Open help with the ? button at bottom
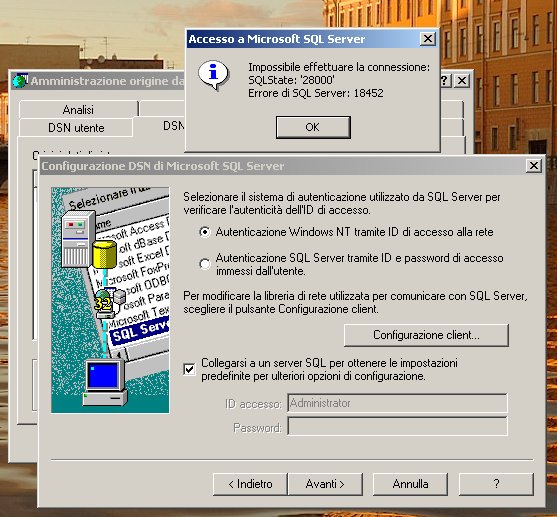Viewport: 557px width, 517px height. pos(496,484)
